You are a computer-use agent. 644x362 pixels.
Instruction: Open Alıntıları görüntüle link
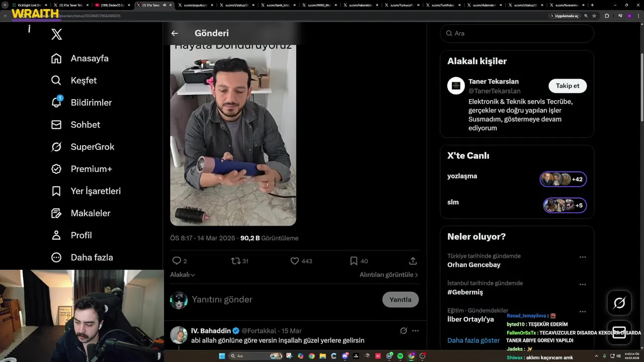click(388, 275)
